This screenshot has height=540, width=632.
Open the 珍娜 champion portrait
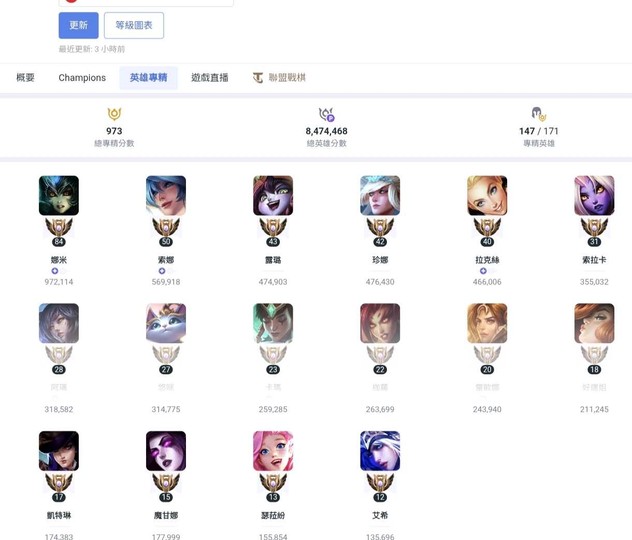coord(380,195)
